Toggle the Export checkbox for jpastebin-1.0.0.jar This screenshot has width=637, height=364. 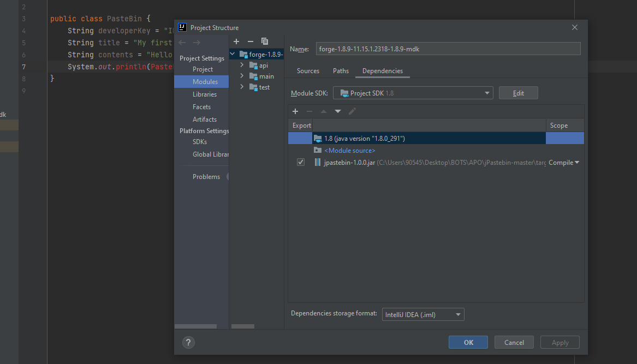click(301, 162)
